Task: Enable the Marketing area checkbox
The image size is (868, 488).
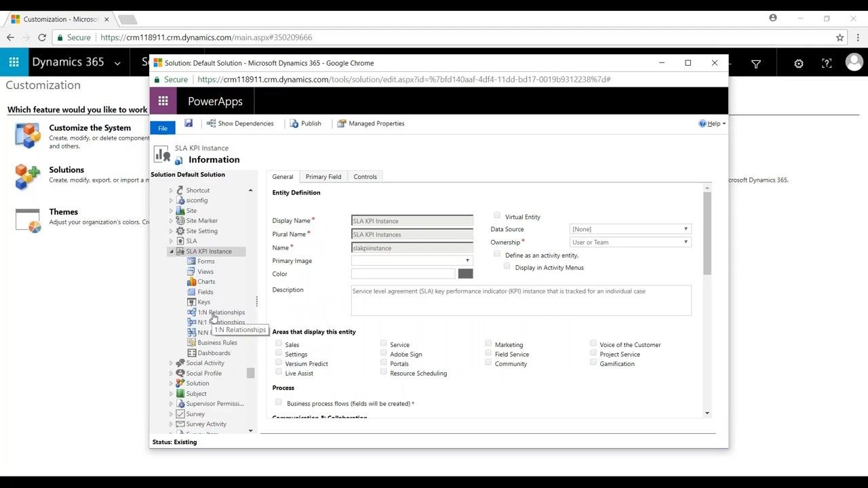Action: (x=488, y=344)
